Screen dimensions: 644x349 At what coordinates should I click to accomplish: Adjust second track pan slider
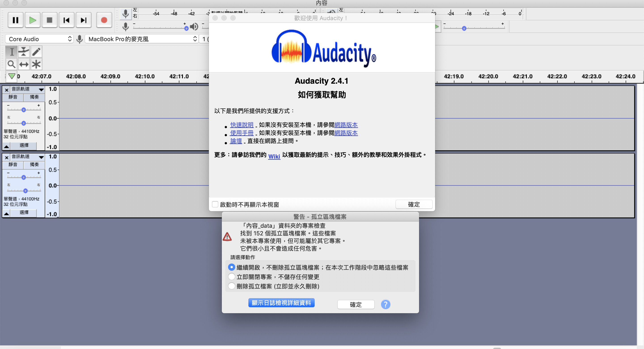pos(25,191)
